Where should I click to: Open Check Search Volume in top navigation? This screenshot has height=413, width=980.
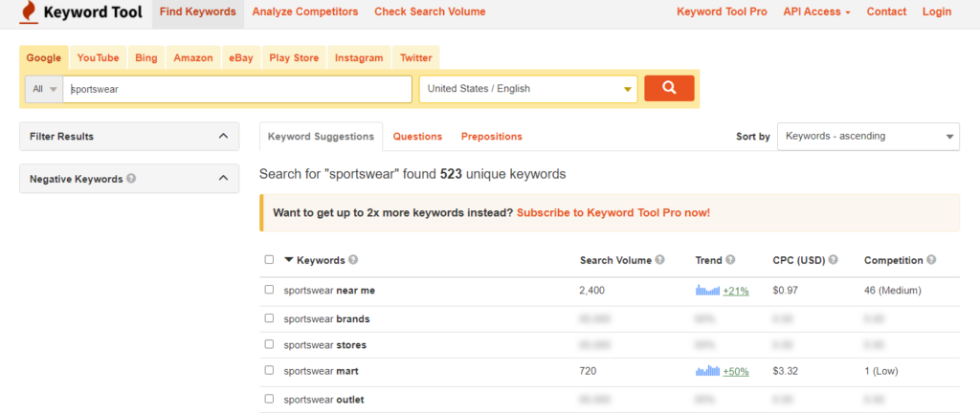tap(430, 11)
